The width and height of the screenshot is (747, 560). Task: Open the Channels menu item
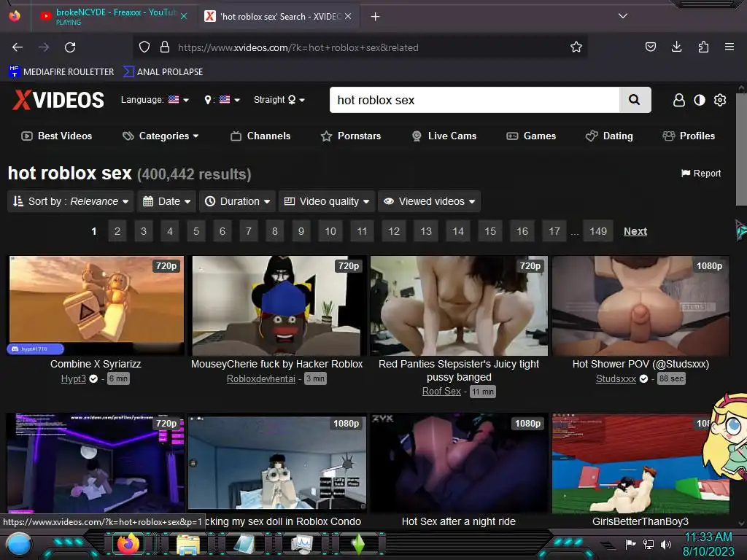260,136
